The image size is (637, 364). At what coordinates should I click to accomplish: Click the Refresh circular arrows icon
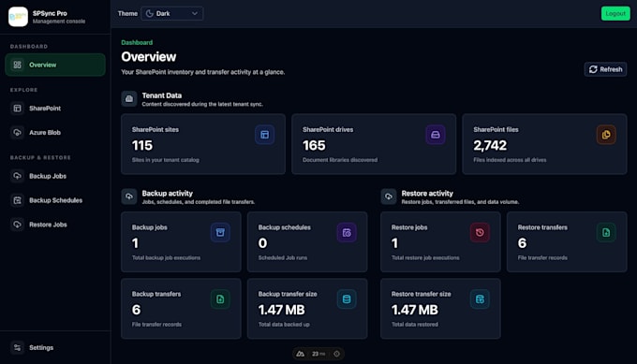(x=593, y=69)
